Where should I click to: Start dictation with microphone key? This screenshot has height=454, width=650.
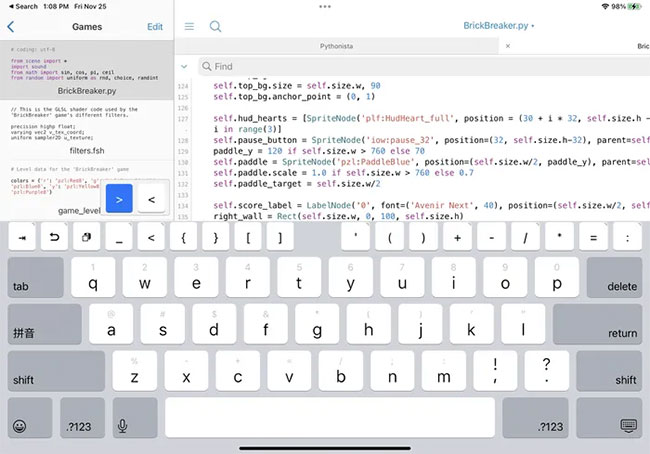point(135,418)
